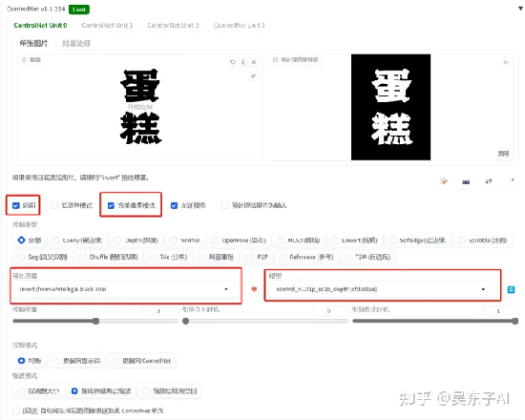
Task: Click the undo icon above input image
Action: tap(232, 62)
